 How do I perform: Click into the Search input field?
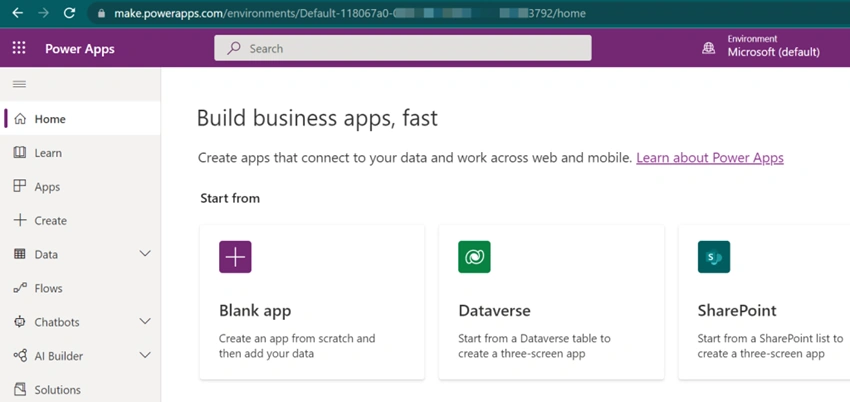403,48
